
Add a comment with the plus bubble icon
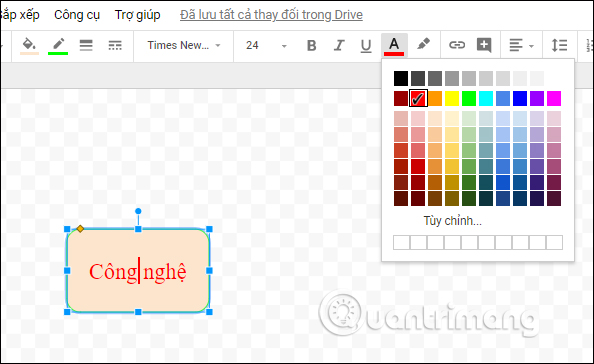pyautogui.click(x=484, y=45)
